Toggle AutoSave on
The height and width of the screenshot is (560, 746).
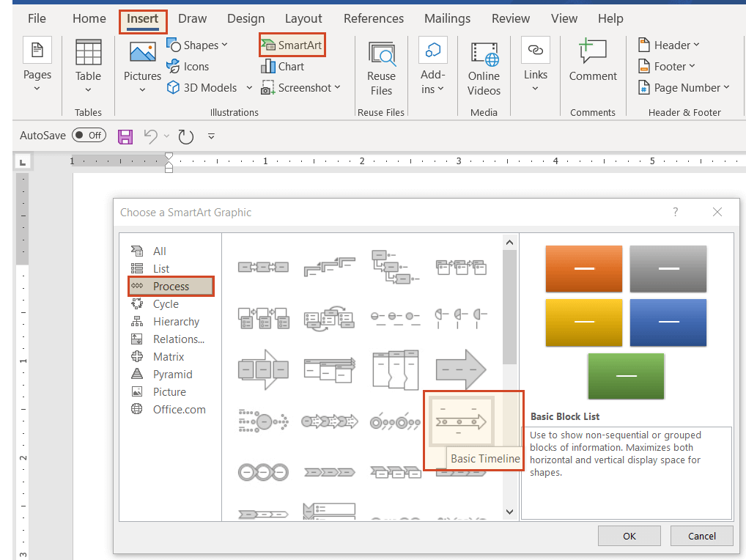point(88,135)
